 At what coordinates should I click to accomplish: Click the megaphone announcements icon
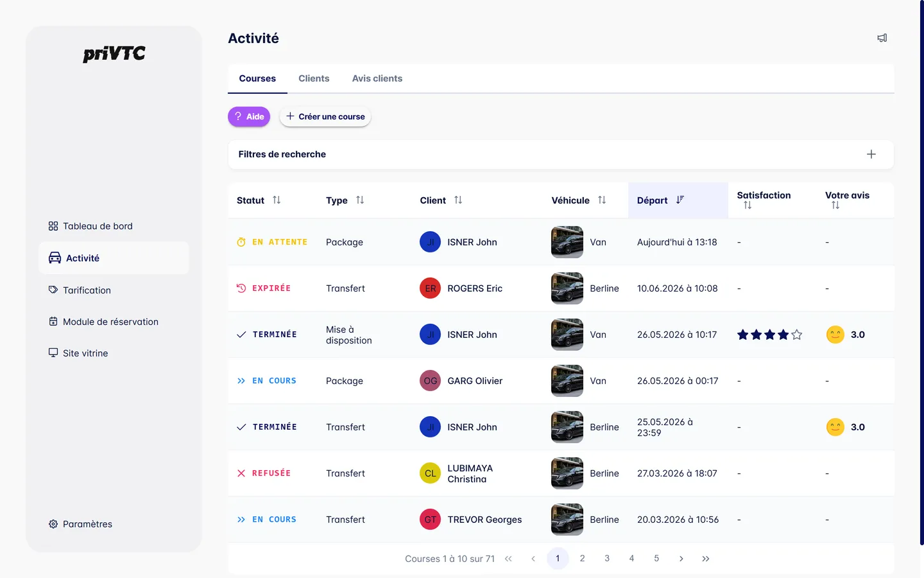click(882, 38)
